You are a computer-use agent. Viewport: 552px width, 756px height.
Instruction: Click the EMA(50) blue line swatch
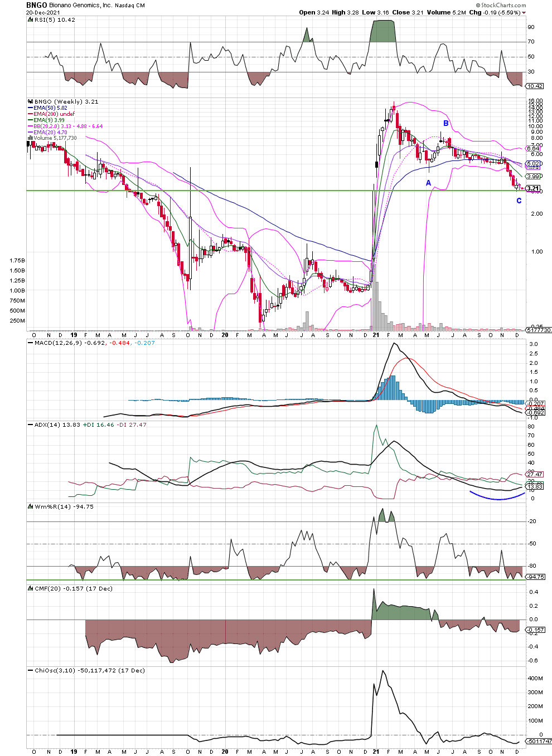pos(31,108)
